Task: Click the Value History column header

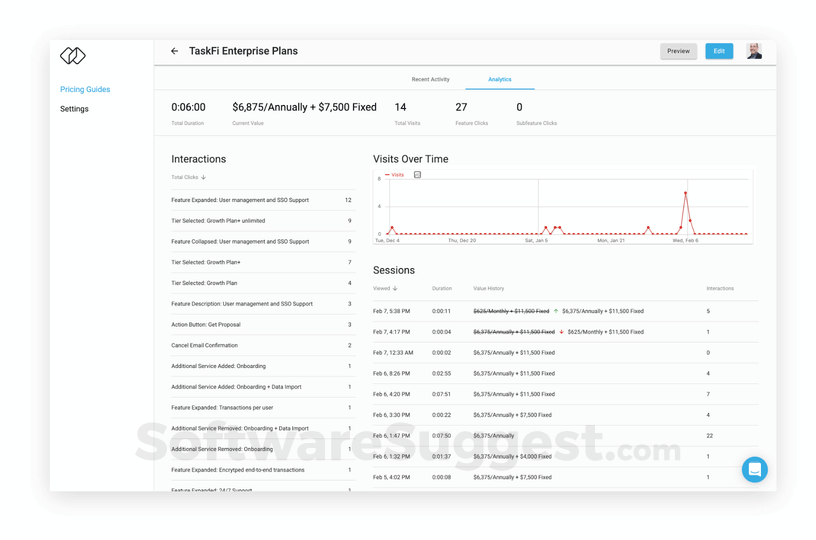Action: pyautogui.click(x=488, y=288)
